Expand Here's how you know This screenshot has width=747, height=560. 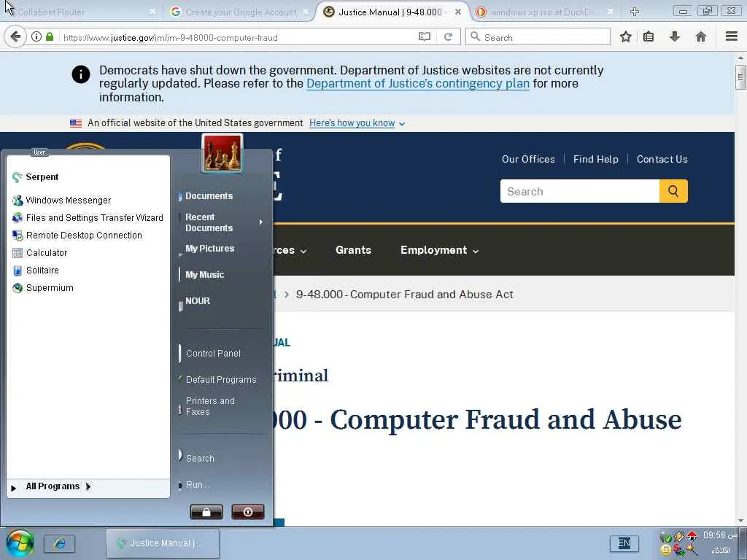pos(357,123)
